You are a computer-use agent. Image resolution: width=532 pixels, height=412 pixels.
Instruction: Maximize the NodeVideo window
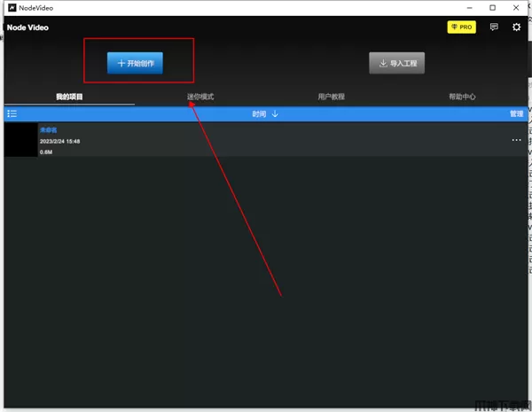(492, 8)
